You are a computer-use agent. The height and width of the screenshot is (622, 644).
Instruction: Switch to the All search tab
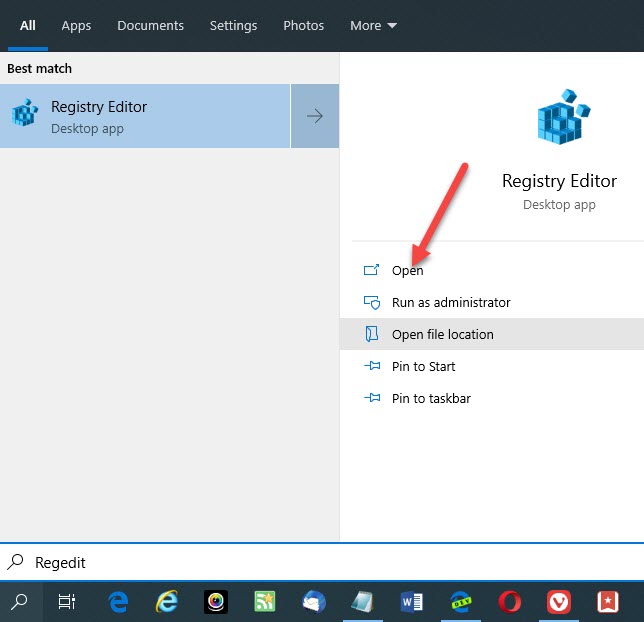point(28,25)
